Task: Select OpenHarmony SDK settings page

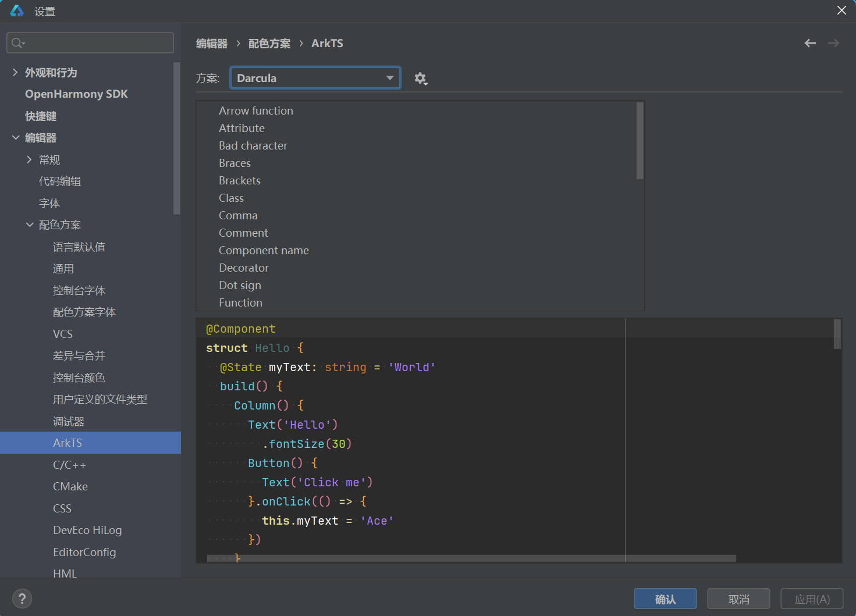Action: coord(76,94)
